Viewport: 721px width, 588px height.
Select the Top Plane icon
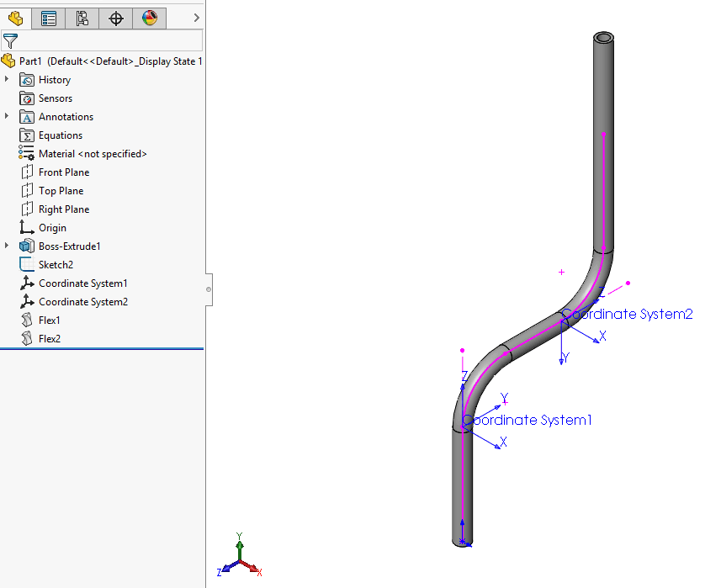tap(27, 191)
